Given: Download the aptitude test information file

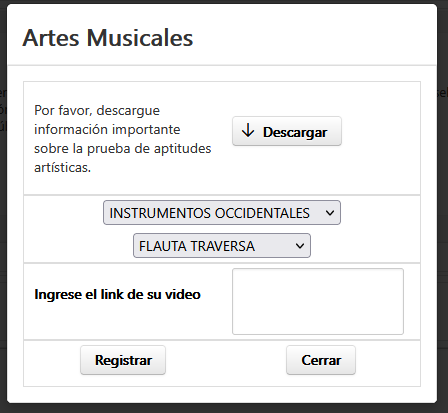Looking at the screenshot, I should 287,131.
